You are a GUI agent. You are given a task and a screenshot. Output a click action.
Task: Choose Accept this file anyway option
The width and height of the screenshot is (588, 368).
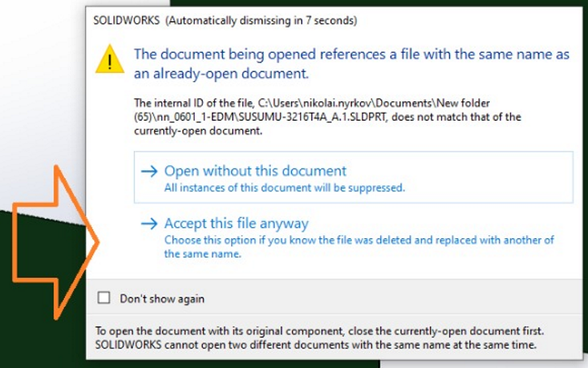pyautogui.click(x=236, y=224)
